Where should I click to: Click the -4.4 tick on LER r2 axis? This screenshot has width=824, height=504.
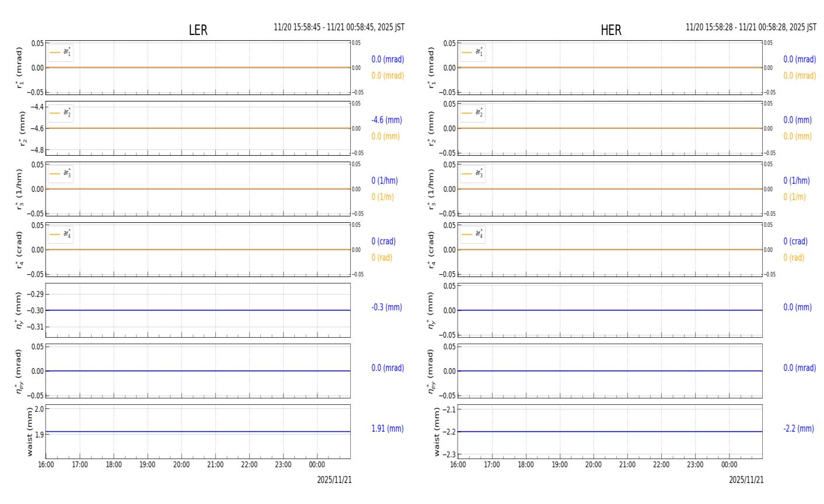[x=37, y=107]
